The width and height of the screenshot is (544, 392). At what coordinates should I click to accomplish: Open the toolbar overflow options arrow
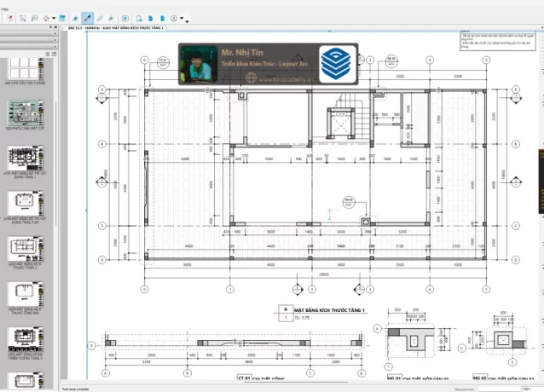click(x=187, y=21)
